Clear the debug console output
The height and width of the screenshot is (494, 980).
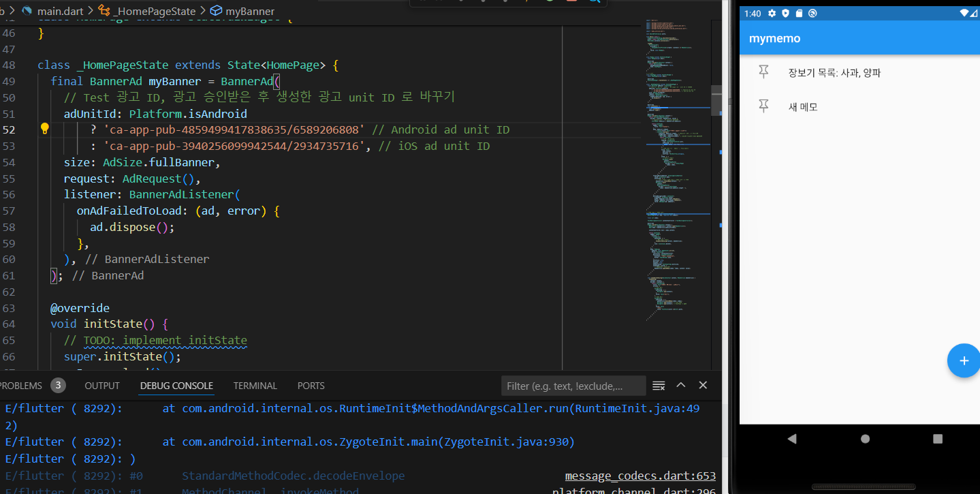tap(659, 386)
